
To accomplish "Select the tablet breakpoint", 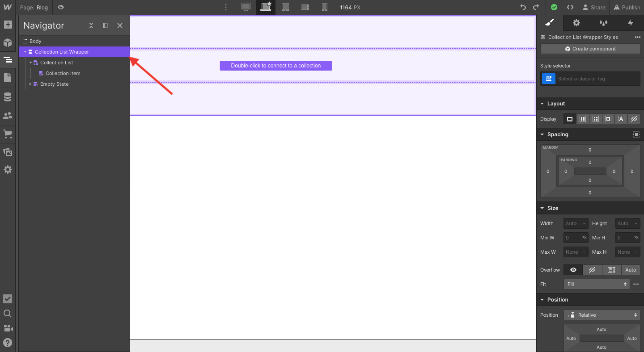I will coord(285,7).
